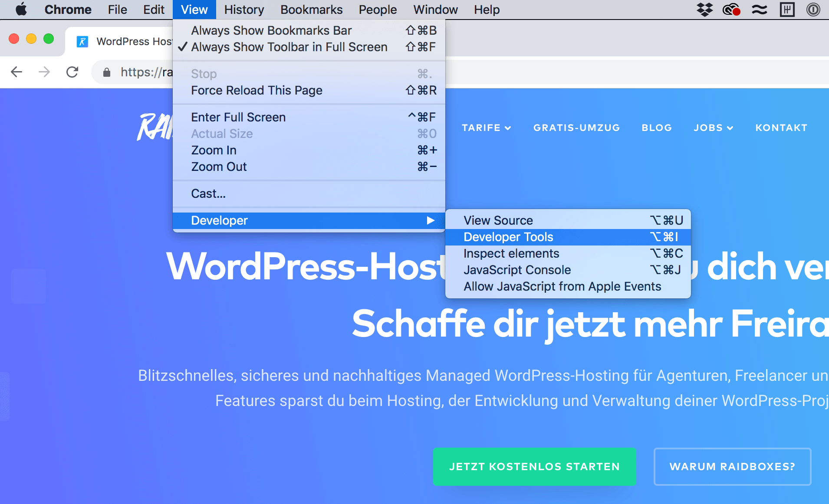Reload the current page
The image size is (829, 504).
(x=72, y=72)
